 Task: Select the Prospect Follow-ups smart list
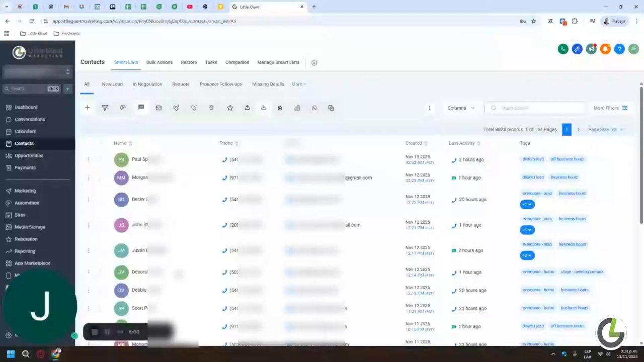[x=221, y=84]
